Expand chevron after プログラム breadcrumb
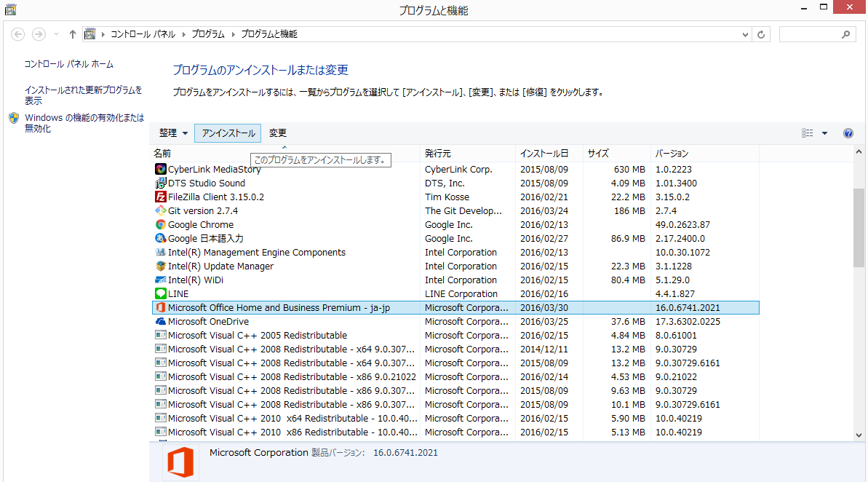The image size is (868, 482). pyautogui.click(x=233, y=34)
